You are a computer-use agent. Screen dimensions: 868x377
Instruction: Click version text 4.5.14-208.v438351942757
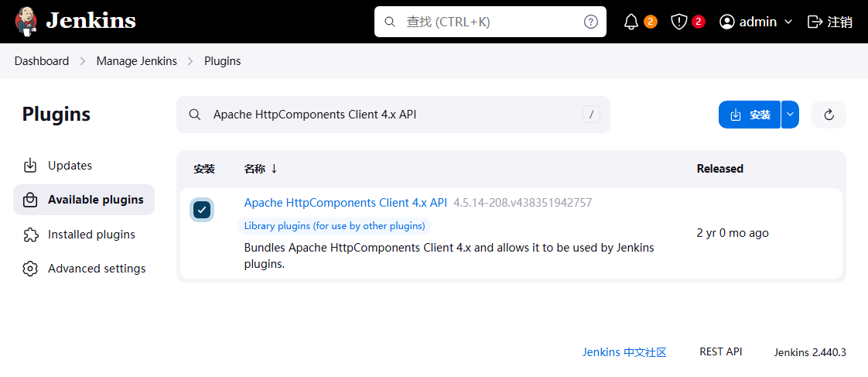point(522,203)
